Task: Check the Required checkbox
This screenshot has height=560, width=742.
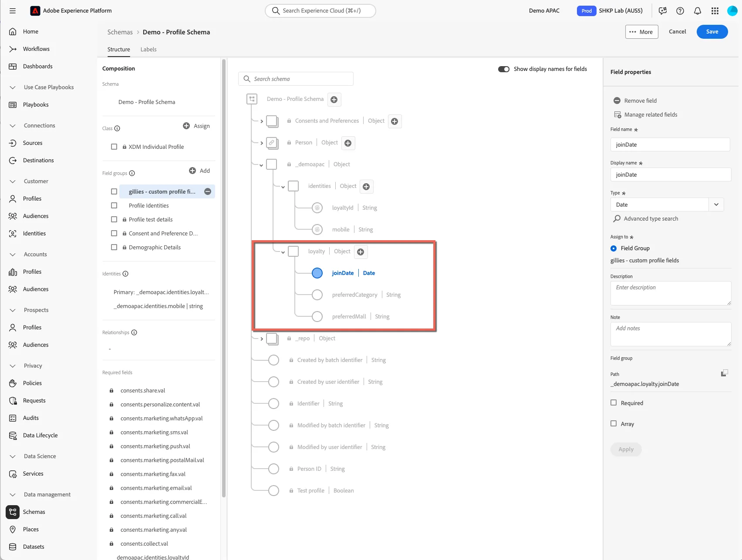Action: (614, 403)
